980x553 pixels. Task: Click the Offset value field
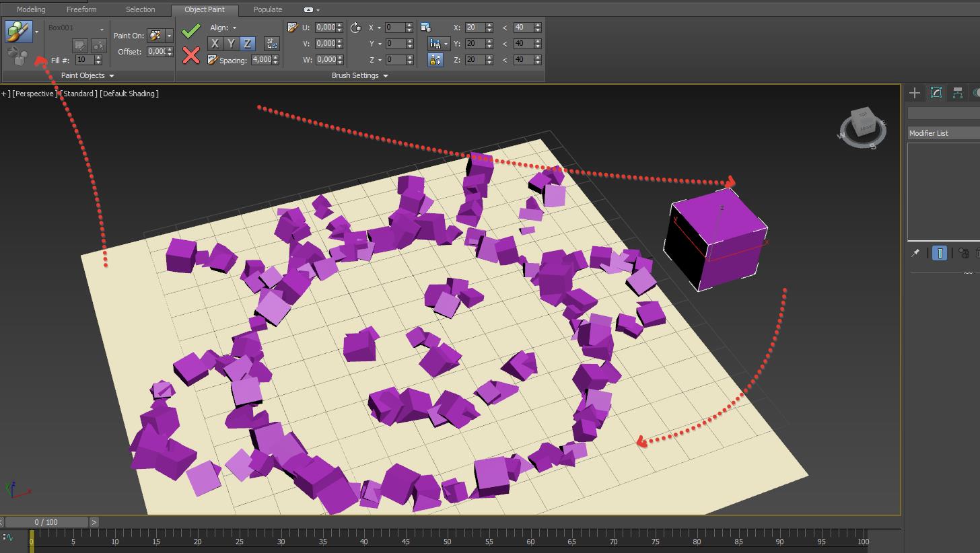[x=156, y=51]
